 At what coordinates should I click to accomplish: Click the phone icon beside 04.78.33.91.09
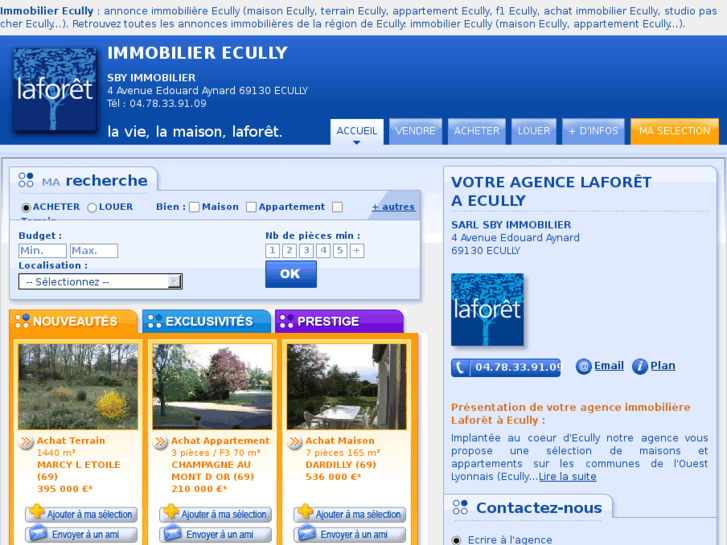pyautogui.click(x=460, y=367)
